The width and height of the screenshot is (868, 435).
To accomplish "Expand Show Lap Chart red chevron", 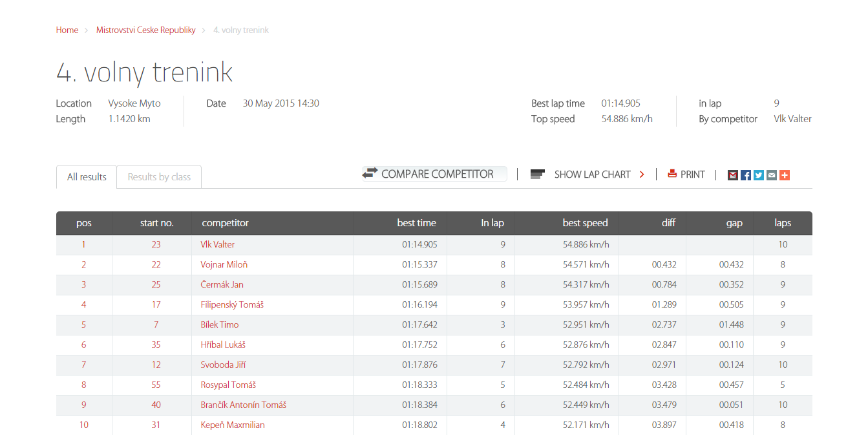I will click(x=642, y=175).
